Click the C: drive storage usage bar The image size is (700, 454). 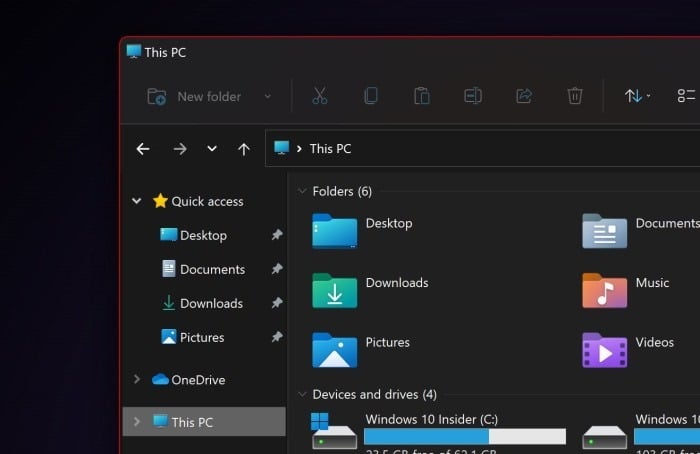[x=465, y=436]
